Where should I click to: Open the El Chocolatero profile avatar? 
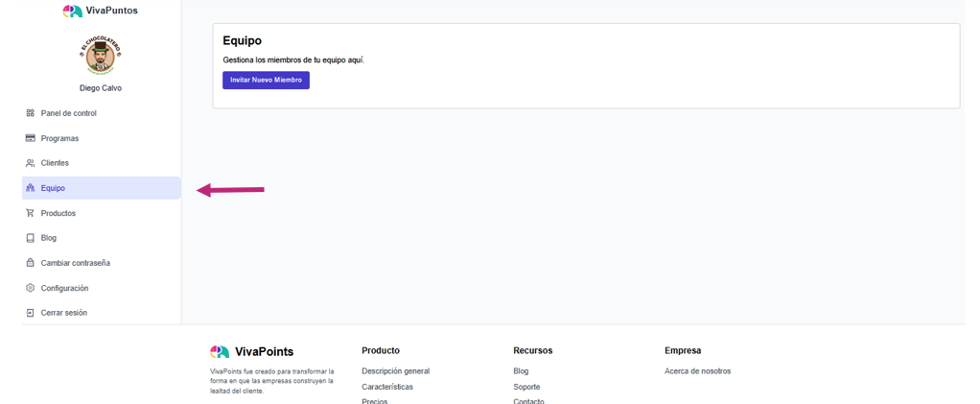point(101,57)
